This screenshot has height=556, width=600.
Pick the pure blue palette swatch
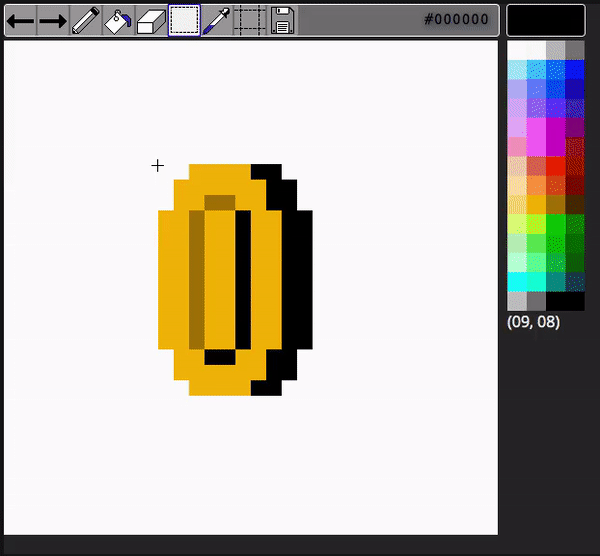coord(575,69)
